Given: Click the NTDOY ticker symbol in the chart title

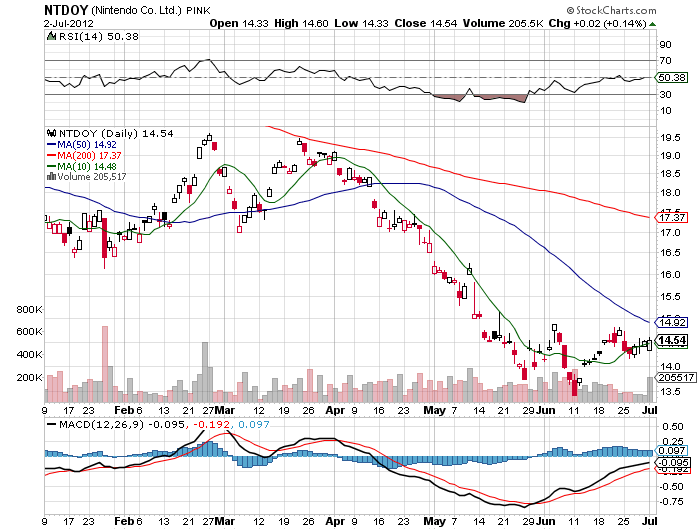Looking at the screenshot, I should pyautogui.click(x=66, y=10).
